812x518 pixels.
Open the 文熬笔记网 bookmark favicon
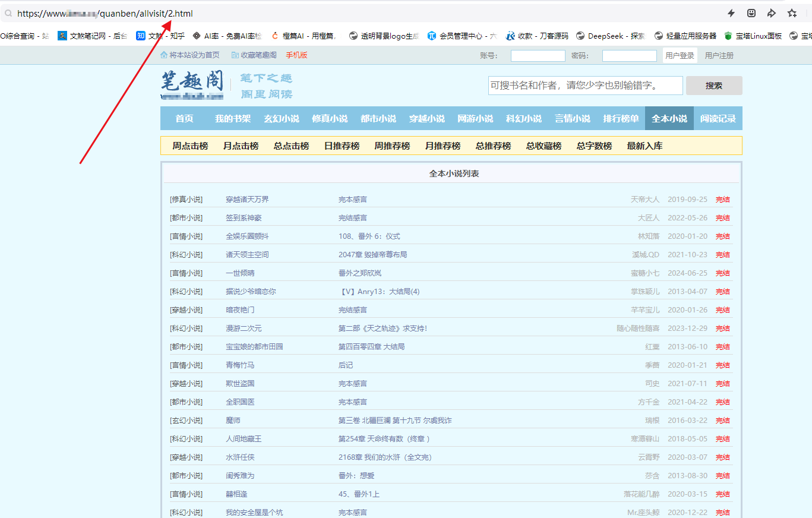click(x=62, y=36)
